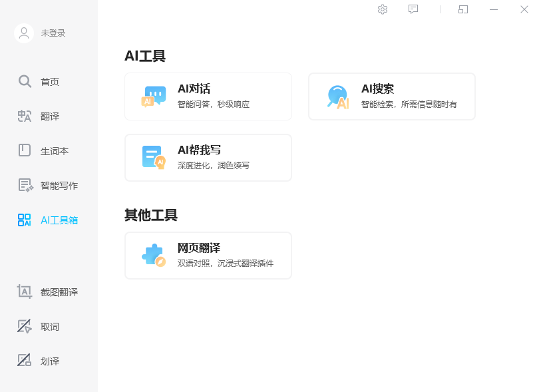The width and height of the screenshot is (539, 392).
Task: Click the translate icon beside 翻译
Action: (x=25, y=116)
